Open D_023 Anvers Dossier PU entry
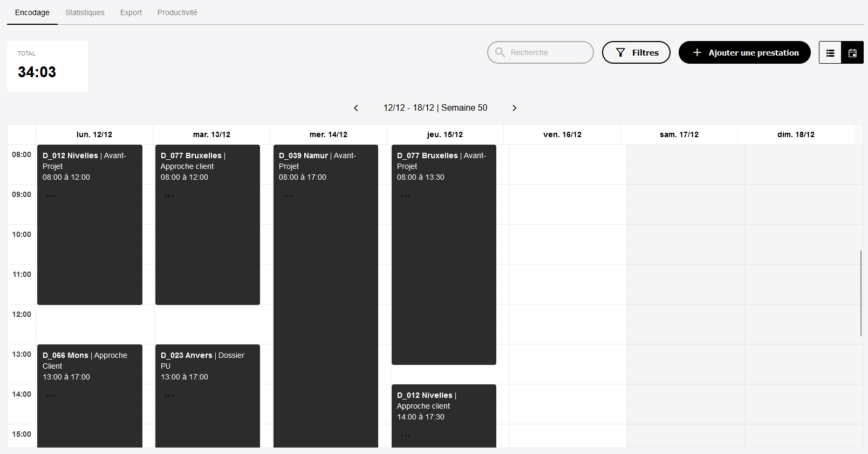 click(208, 396)
